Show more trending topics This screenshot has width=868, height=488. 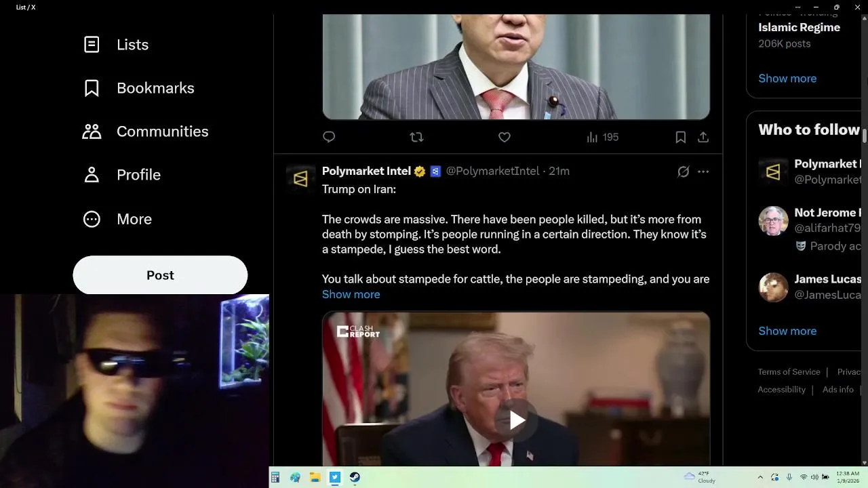tap(787, 79)
